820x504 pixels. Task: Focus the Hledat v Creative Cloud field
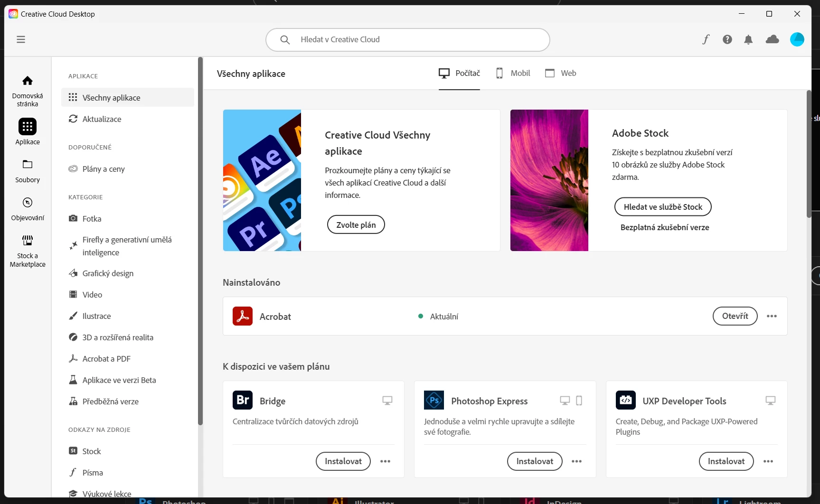pos(408,40)
